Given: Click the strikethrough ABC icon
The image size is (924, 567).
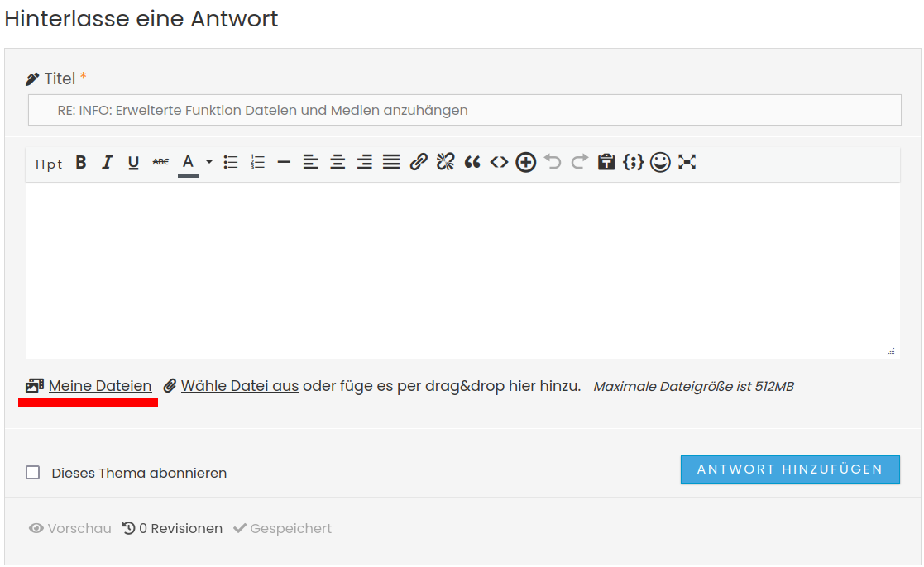Looking at the screenshot, I should [x=160, y=163].
